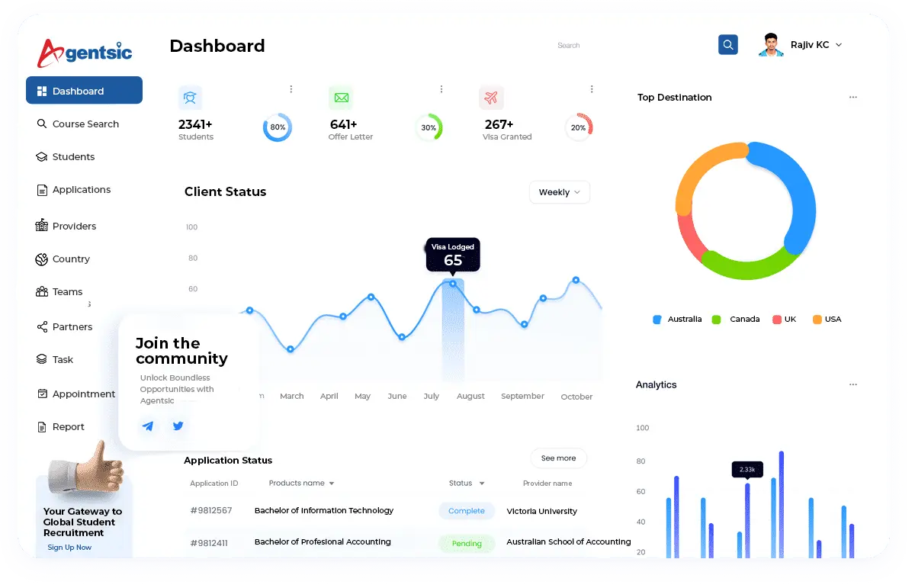The height and width of the screenshot is (588, 915).
Task: Open Course Search in the sidebar
Action: [x=85, y=124]
